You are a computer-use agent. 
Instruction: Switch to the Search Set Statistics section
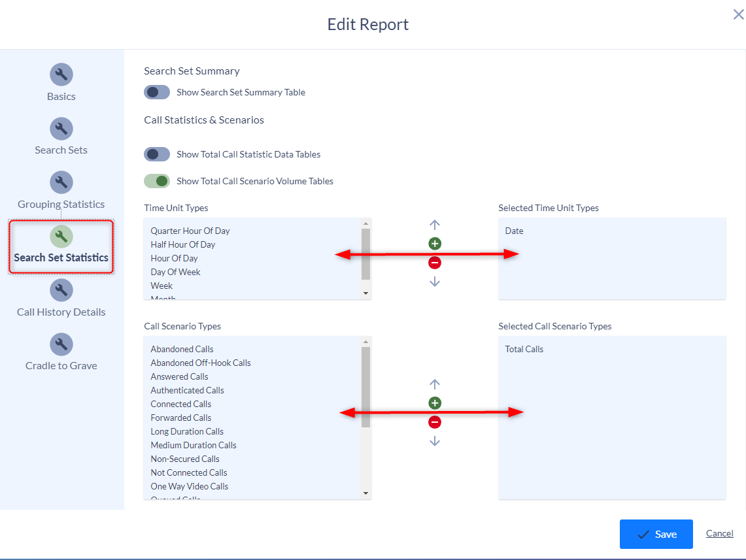(61, 246)
